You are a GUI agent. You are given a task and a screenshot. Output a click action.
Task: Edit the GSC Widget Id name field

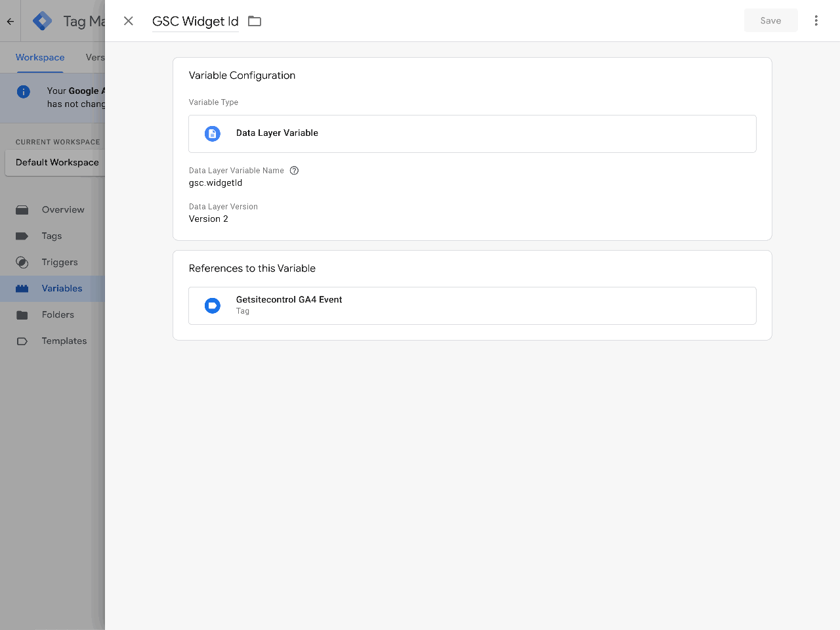195,20
